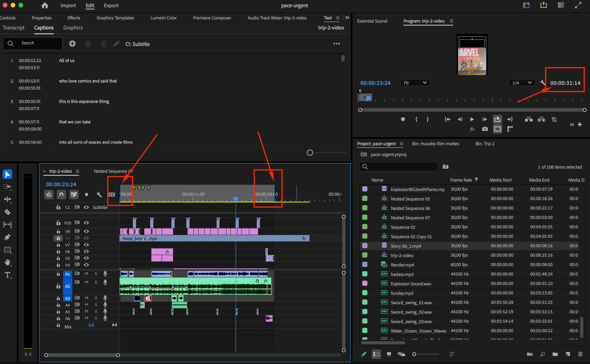Open timeline display settings wrench icon
590x364 pixels.
99,194
